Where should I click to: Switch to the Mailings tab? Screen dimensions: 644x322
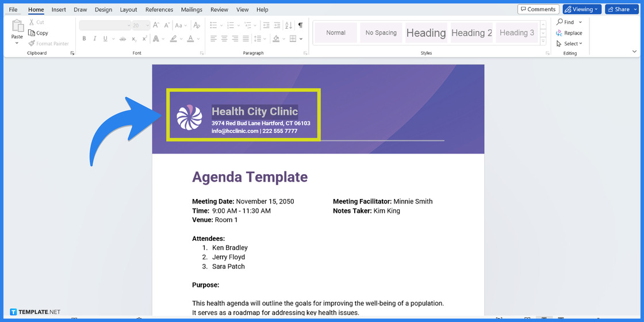[x=191, y=9]
